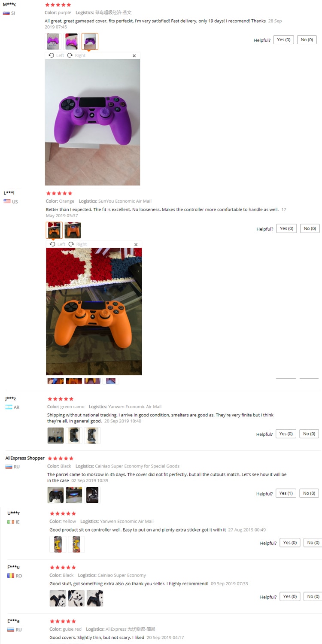Viewport: 322px width, 644px height.
Task: Vote No on L***l's orange review
Action: click(310, 228)
